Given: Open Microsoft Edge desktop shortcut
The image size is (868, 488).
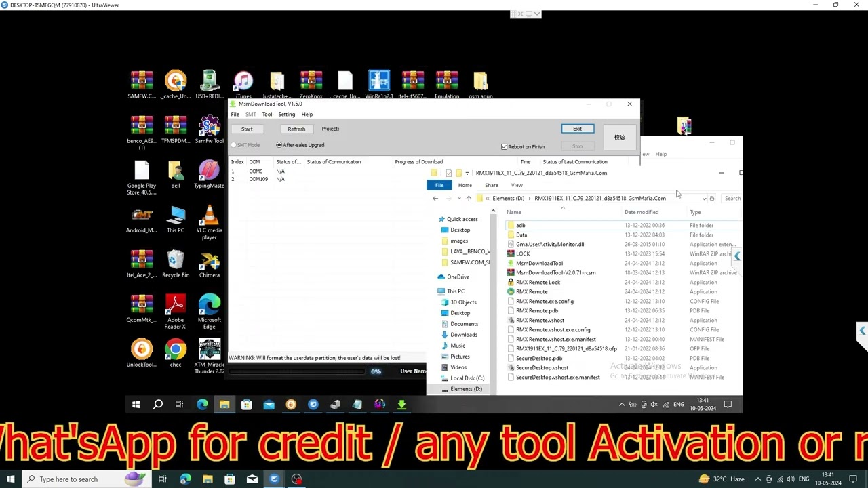Looking at the screenshot, I should pyautogui.click(x=210, y=312).
